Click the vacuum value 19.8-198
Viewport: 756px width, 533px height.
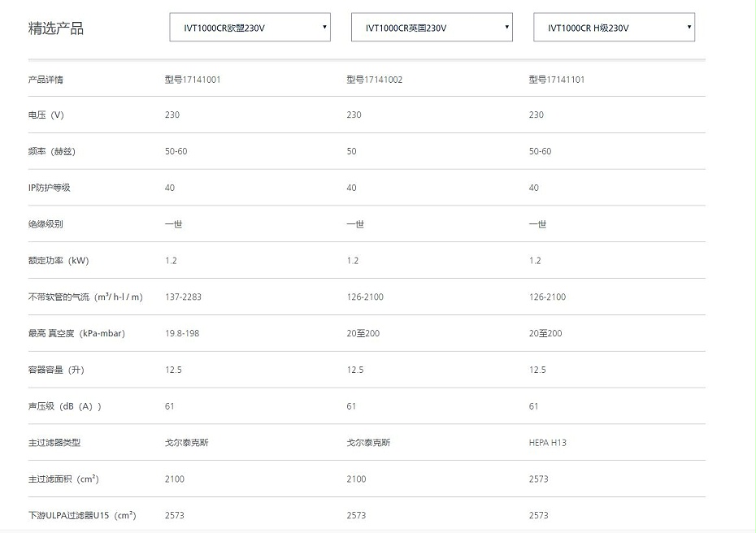coord(182,333)
